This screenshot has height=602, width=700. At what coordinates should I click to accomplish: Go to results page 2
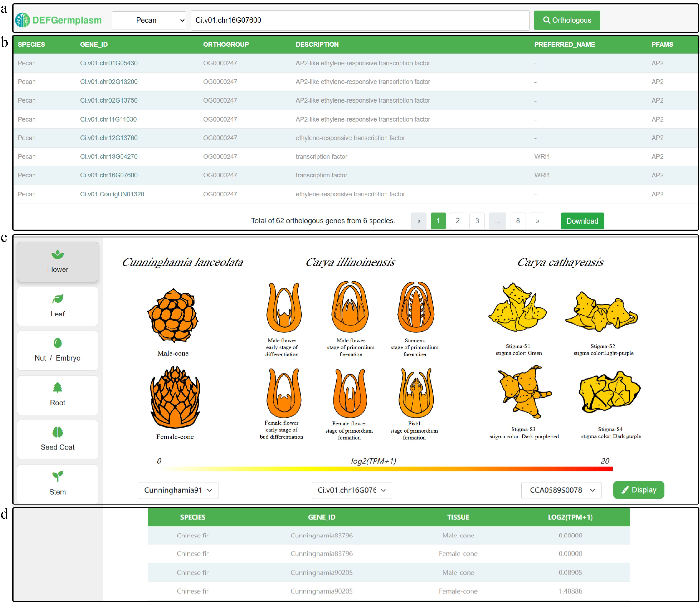(x=457, y=221)
